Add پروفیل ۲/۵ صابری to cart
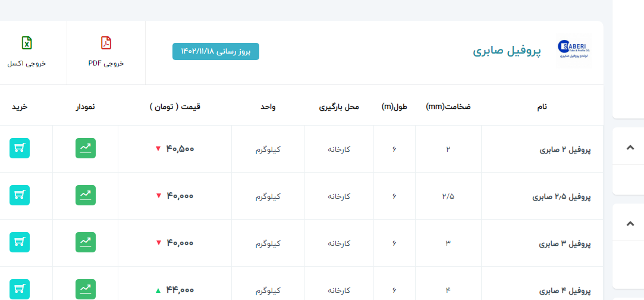 coord(20,195)
